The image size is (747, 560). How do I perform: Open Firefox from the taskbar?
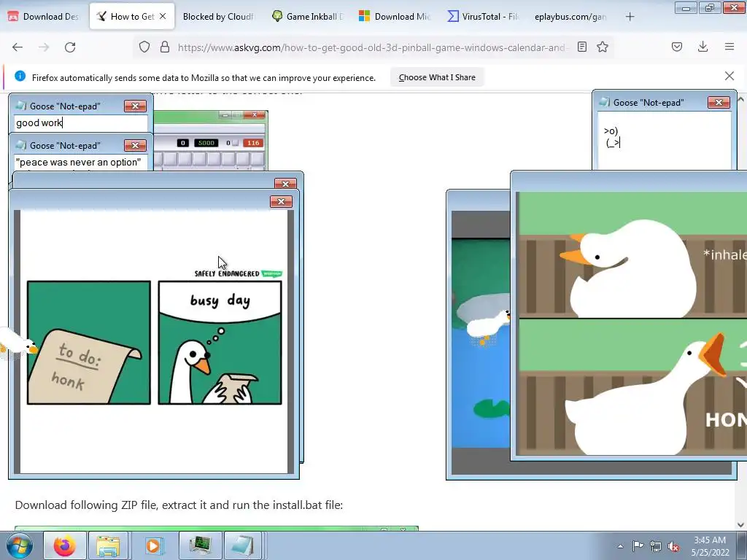[x=65, y=545]
